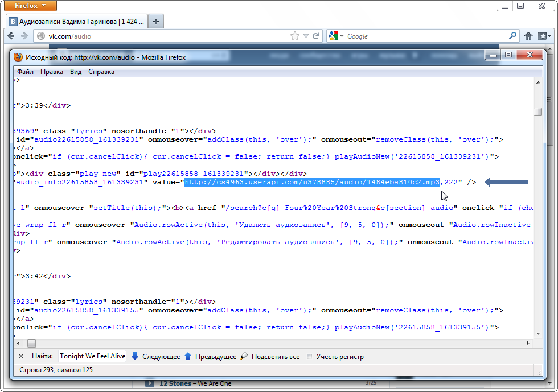Expand the Google search engine selector
This screenshot has width=558, height=392.
[x=336, y=36]
